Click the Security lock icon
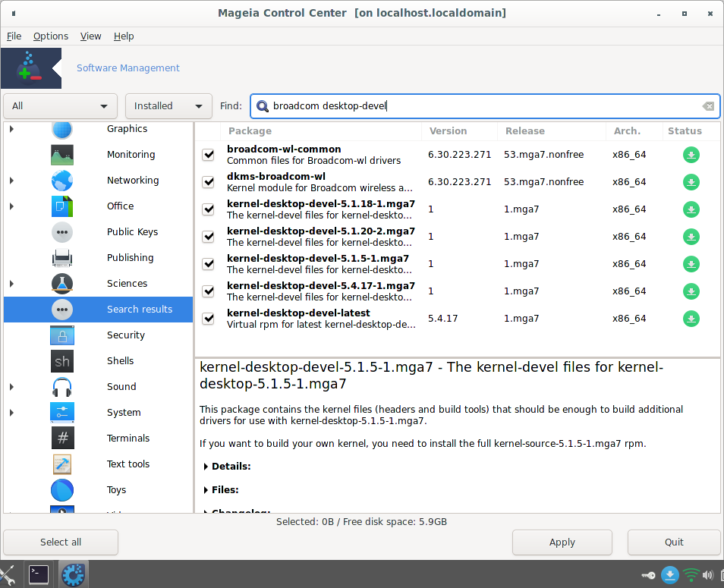The width and height of the screenshot is (724, 588). tap(62, 335)
